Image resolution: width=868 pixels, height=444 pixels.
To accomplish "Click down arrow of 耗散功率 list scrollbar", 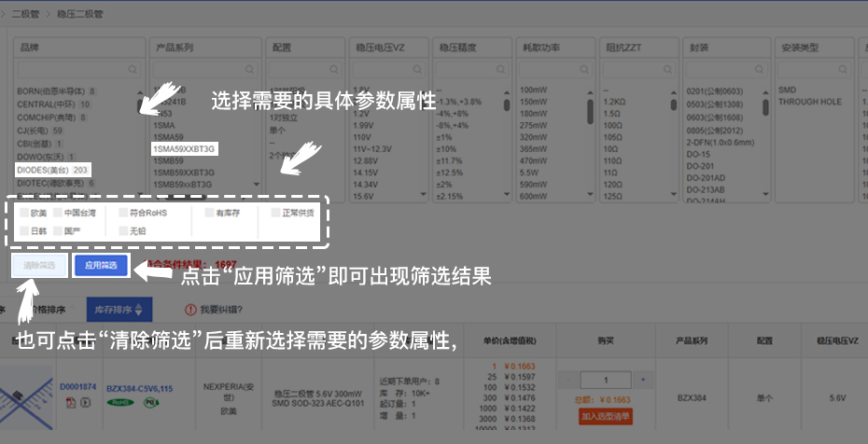I will (590, 194).
